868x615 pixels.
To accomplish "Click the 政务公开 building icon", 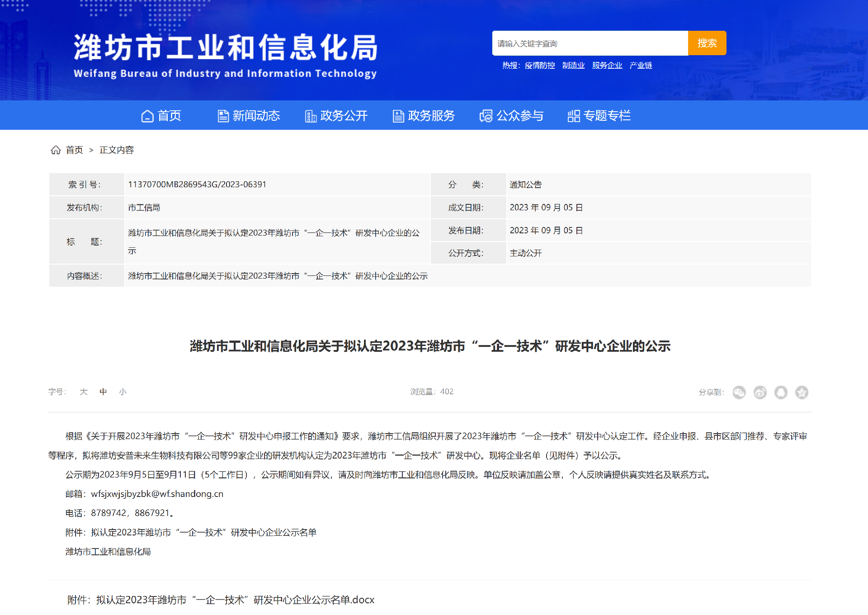I will 311,116.
